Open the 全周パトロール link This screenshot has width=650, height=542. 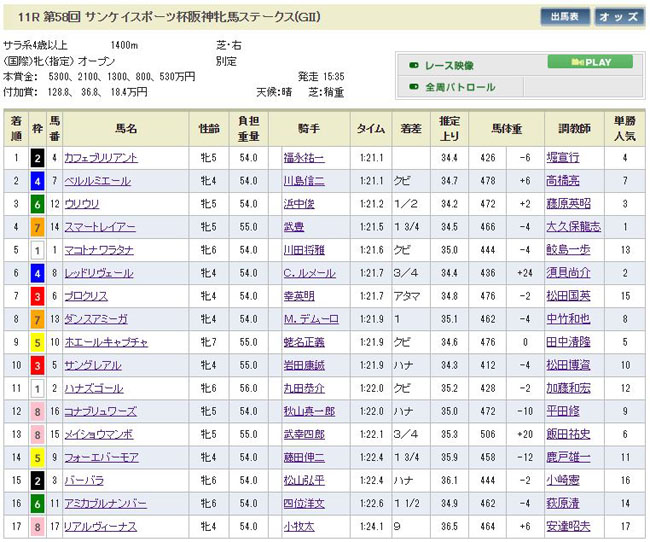pyautogui.click(x=460, y=87)
